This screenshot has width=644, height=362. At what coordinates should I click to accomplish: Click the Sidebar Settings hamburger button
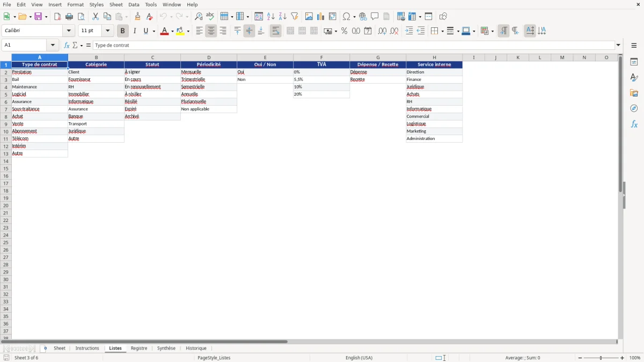click(634, 45)
